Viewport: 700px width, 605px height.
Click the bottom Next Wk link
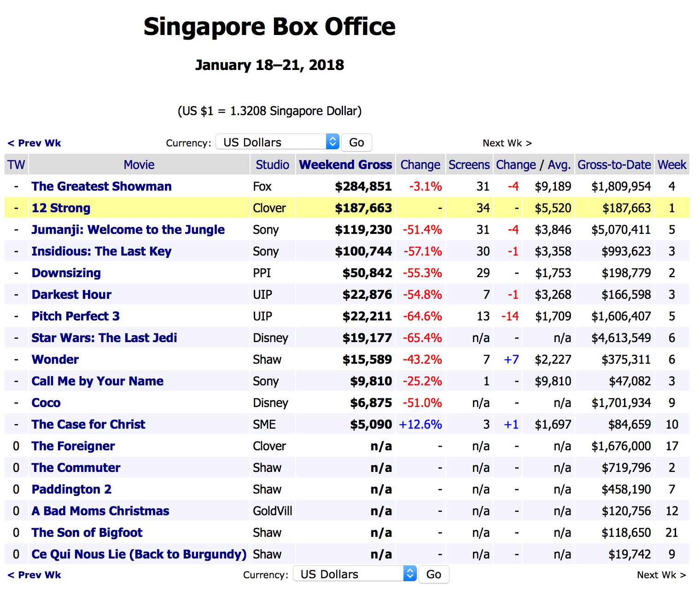[662, 575]
